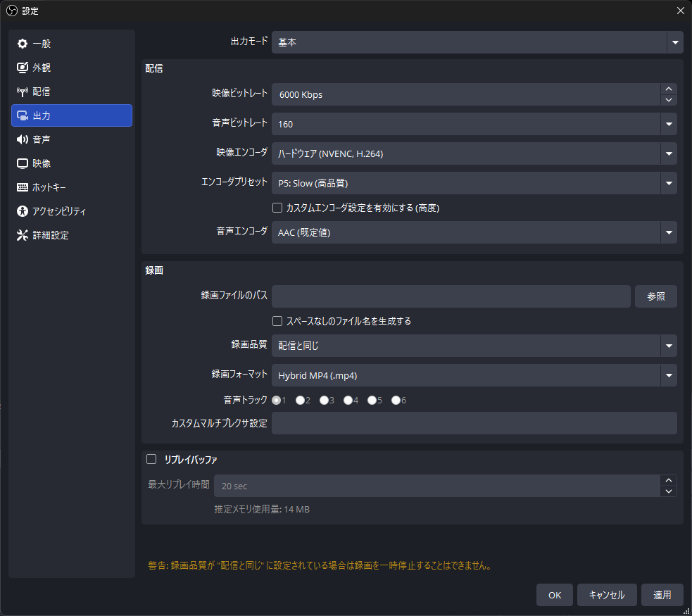Select audio track 5 radio button
This screenshot has width=692, height=616.
372,400
